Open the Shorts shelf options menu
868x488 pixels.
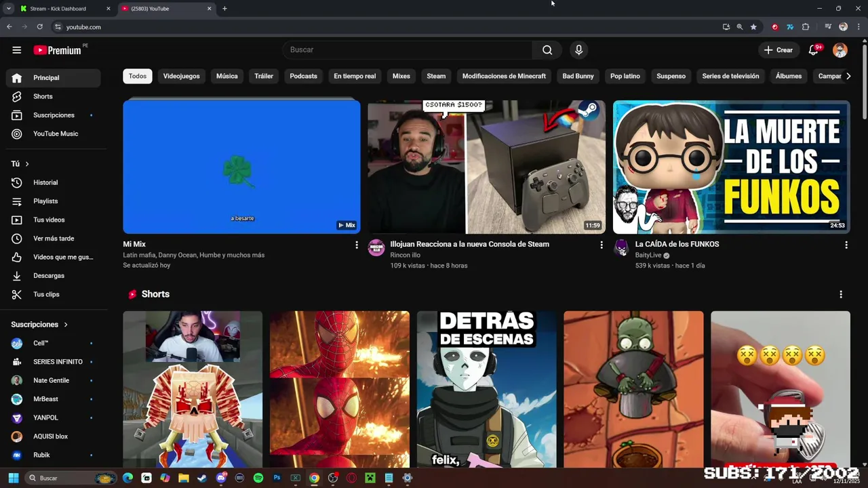click(841, 294)
